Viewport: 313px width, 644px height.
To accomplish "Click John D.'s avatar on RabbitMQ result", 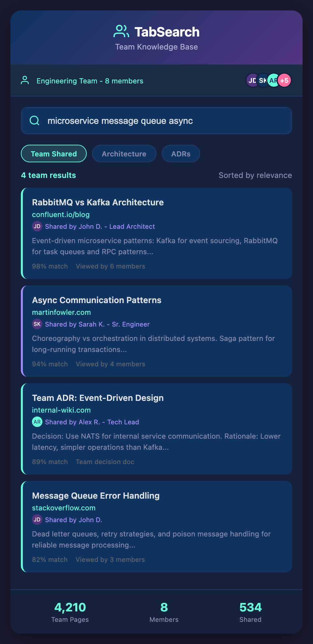I will 37,226.
